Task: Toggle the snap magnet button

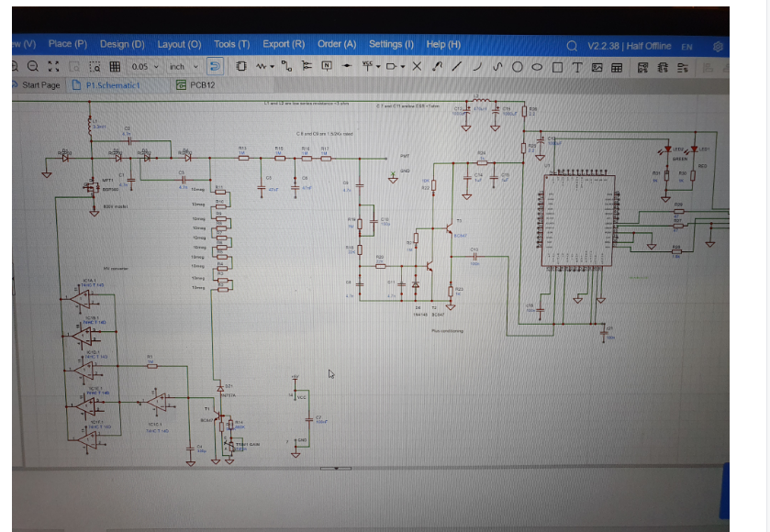Action: pyautogui.click(x=215, y=66)
